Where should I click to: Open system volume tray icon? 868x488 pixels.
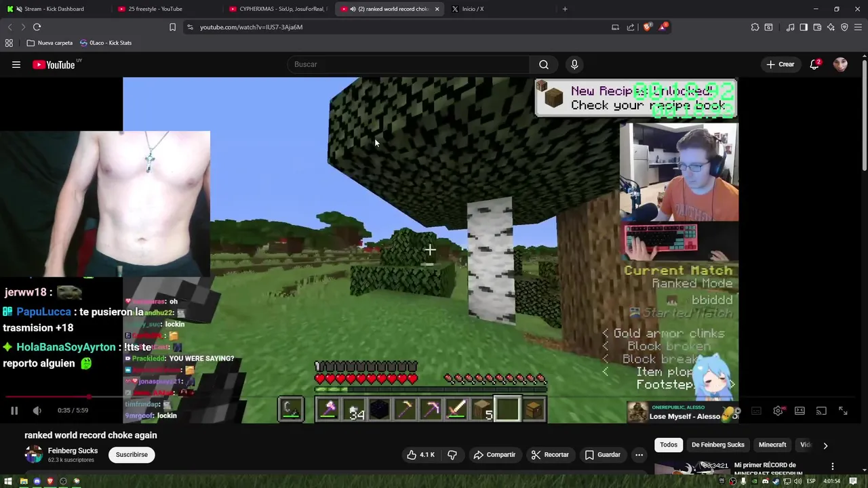click(797, 481)
